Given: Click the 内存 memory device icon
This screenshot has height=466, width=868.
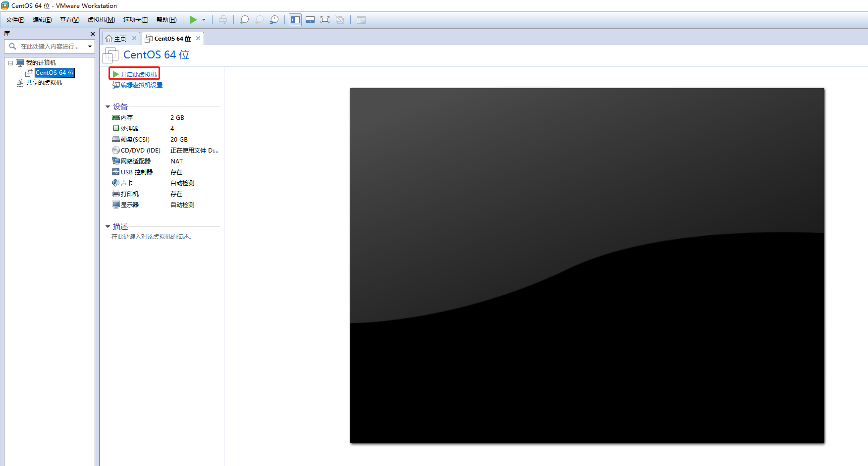Looking at the screenshot, I should click(116, 118).
